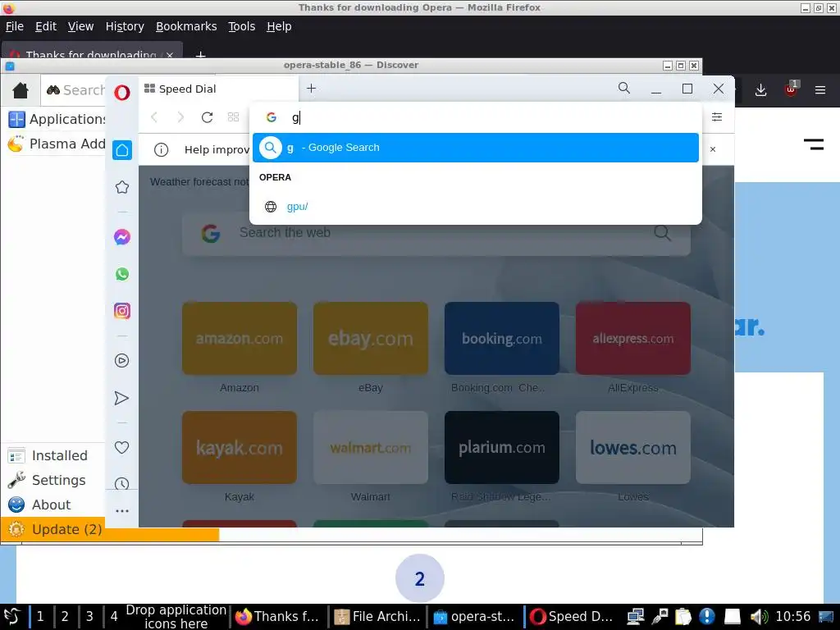Image resolution: width=840 pixels, height=630 pixels.
Task: Open Update (2) in Discover
Action: (x=52, y=530)
